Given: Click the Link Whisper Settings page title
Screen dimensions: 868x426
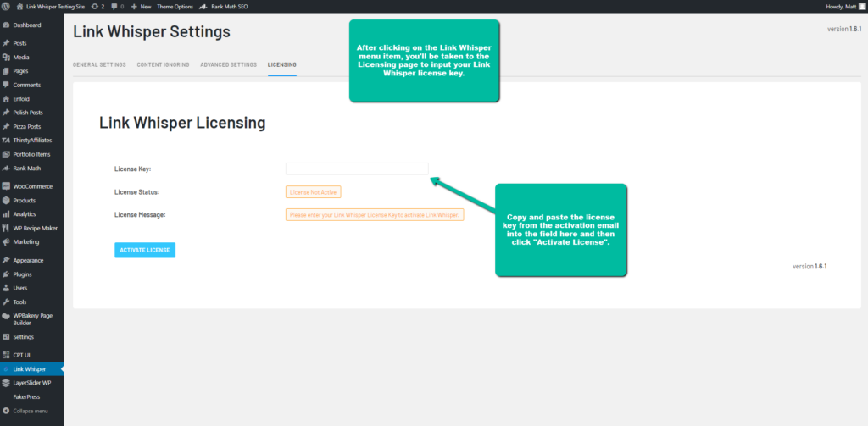Looking at the screenshot, I should pos(152,31).
